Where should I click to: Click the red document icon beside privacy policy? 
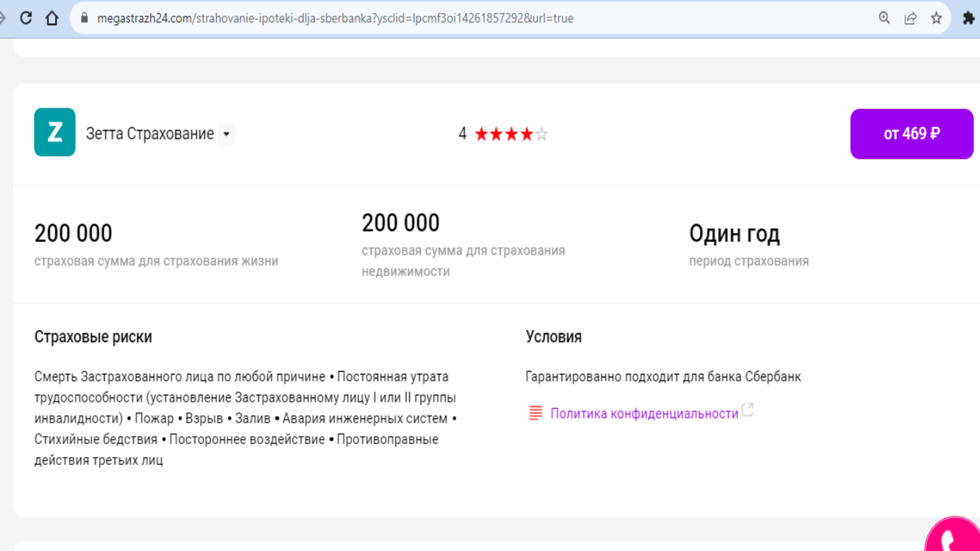point(535,413)
